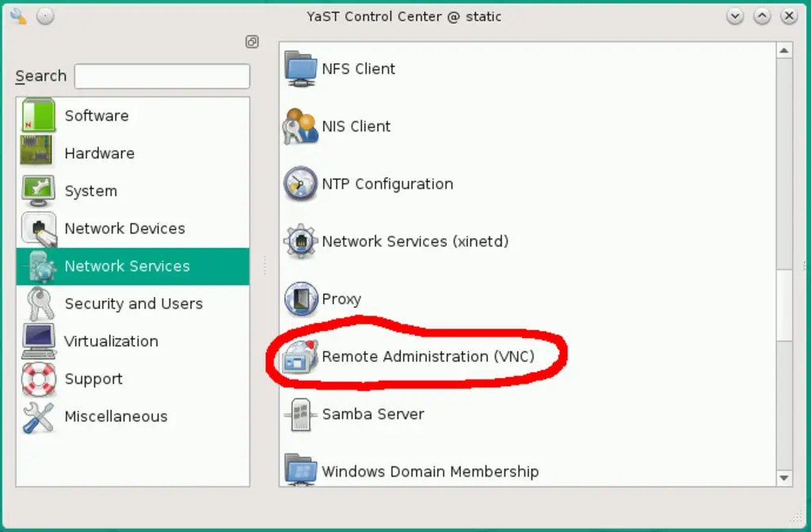
Task: Select Security and Users label
Action: 133,303
